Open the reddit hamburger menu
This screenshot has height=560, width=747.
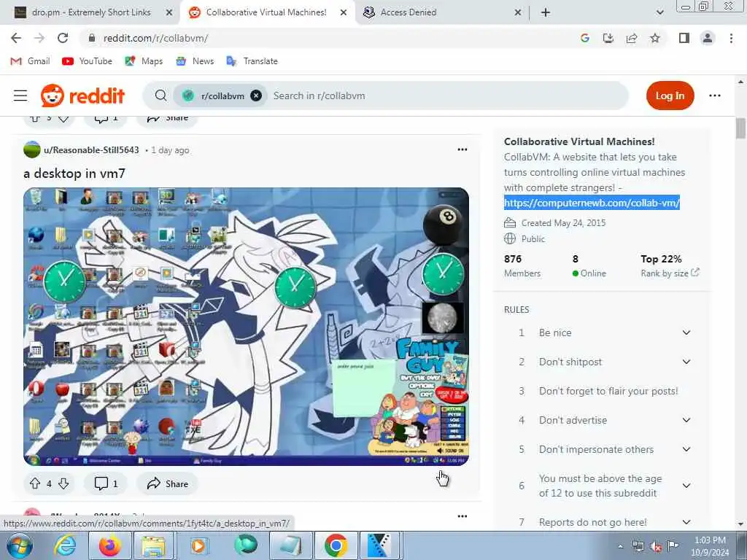point(20,96)
